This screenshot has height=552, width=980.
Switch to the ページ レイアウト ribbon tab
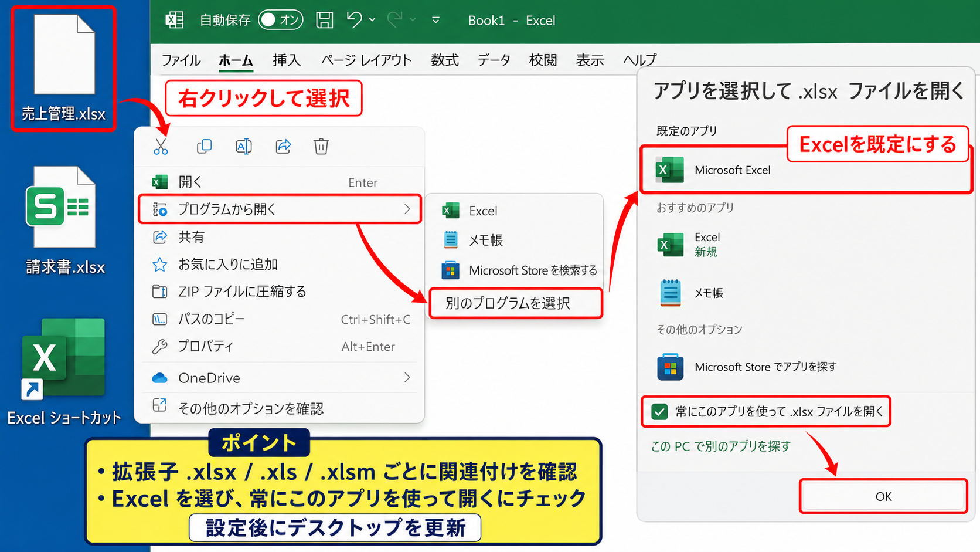point(366,60)
